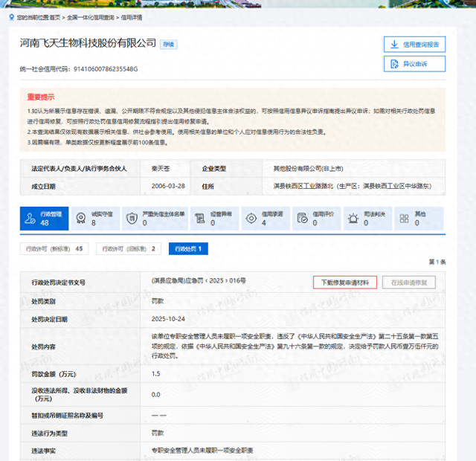This screenshot has height=461, width=476.
Task: Click penalty document number 2025 016号
Action: (x=199, y=281)
